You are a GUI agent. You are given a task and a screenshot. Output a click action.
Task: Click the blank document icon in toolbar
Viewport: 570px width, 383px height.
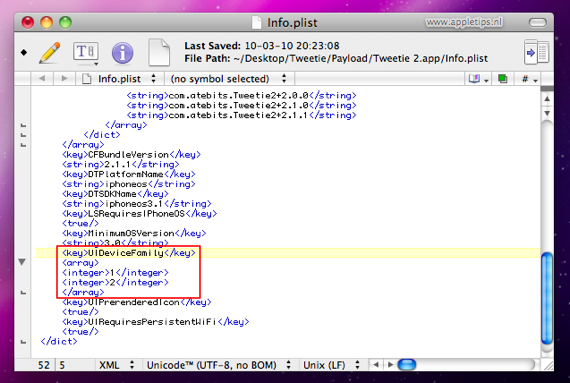coord(159,53)
